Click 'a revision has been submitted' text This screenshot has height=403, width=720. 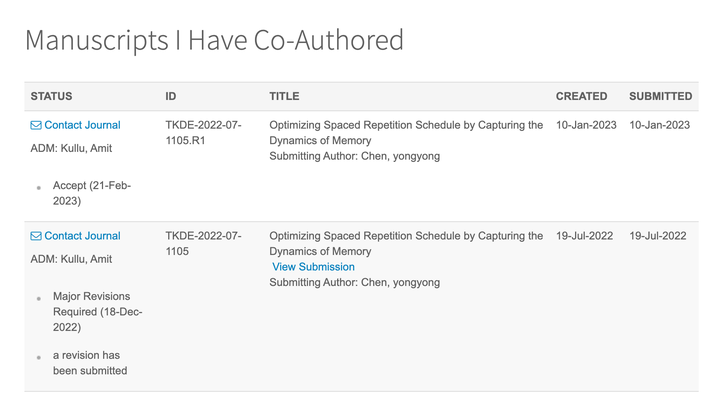point(90,363)
